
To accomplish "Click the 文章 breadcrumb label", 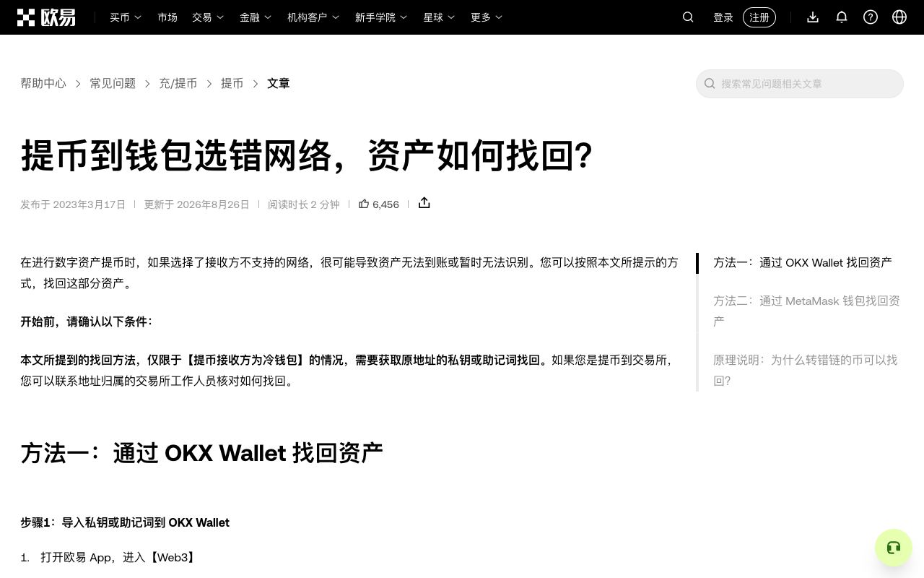I will 279,84.
